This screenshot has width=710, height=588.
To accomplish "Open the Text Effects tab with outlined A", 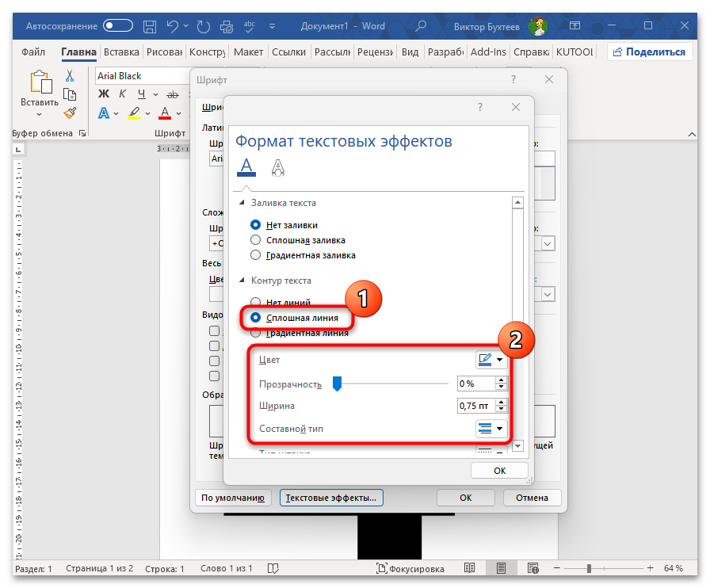I will tap(278, 166).
